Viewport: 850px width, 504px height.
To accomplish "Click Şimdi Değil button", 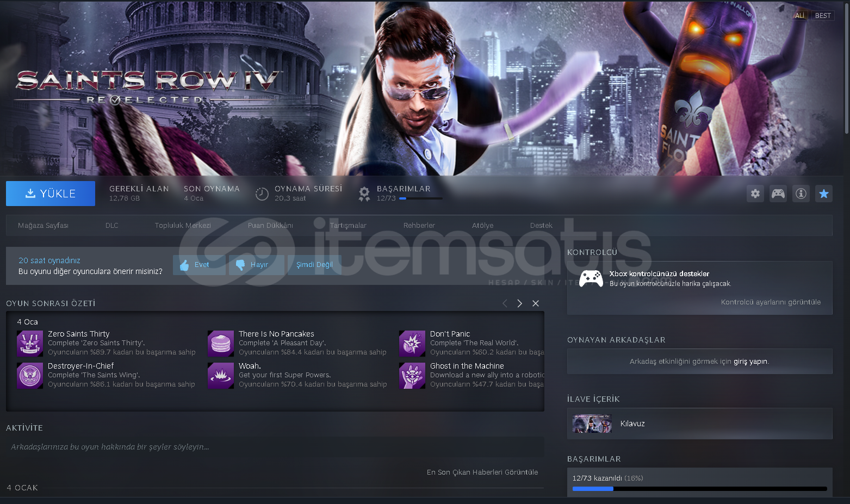I will 314,265.
